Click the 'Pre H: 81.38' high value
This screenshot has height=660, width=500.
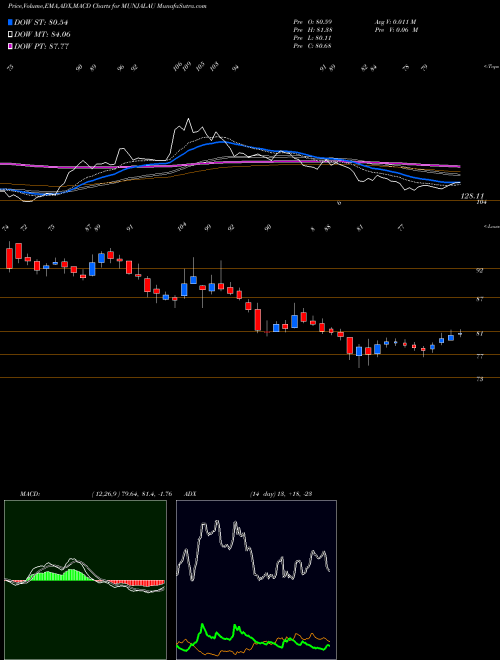[313, 30]
